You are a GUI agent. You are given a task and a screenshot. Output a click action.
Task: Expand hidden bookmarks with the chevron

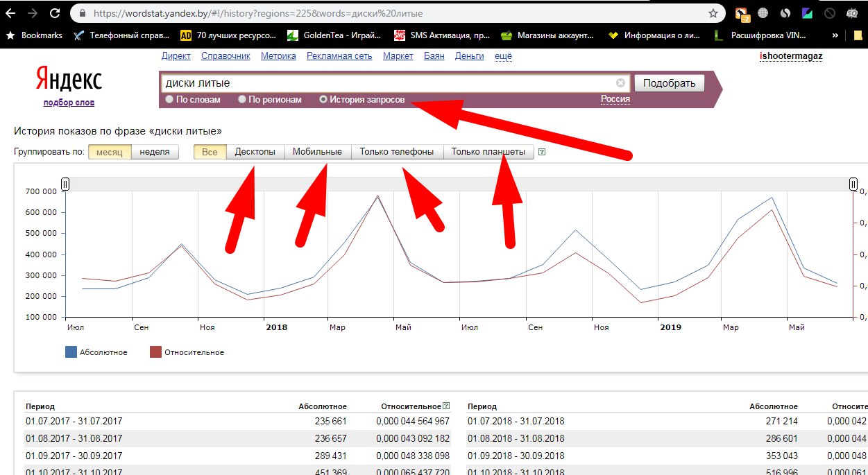point(835,35)
